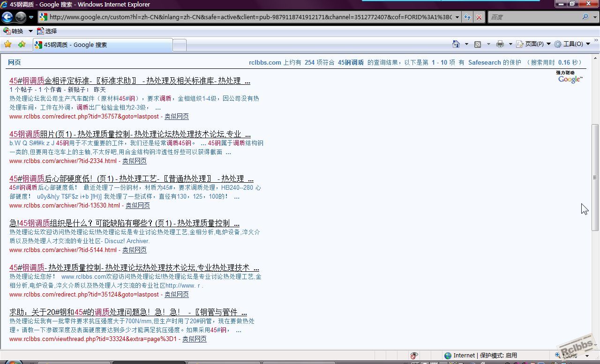Click 类似网页 for the tid=35757 result

[x=177, y=116]
